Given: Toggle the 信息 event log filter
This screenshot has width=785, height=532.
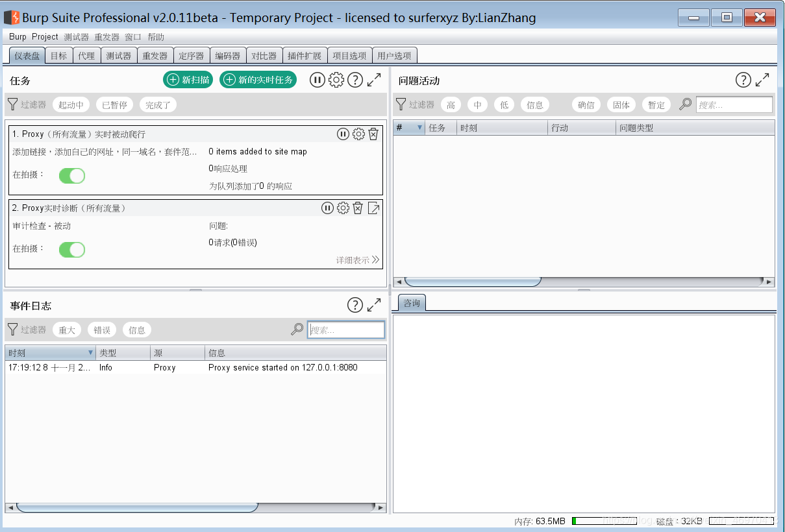Looking at the screenshot, I should click(137, 330).
